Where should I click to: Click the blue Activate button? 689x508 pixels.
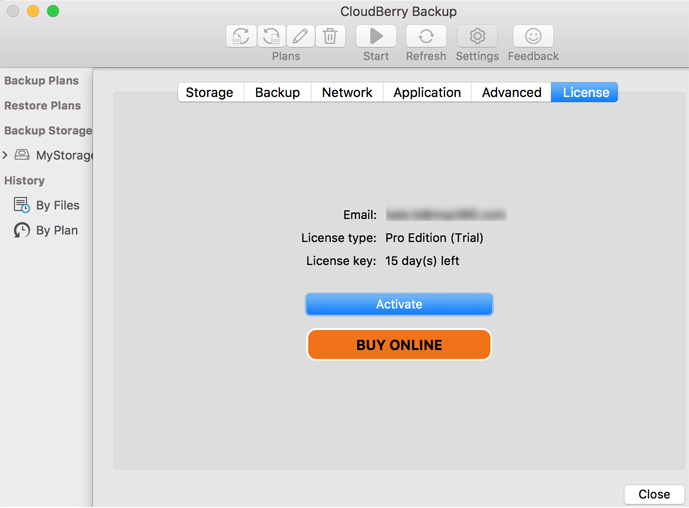(x=399, y=304)
